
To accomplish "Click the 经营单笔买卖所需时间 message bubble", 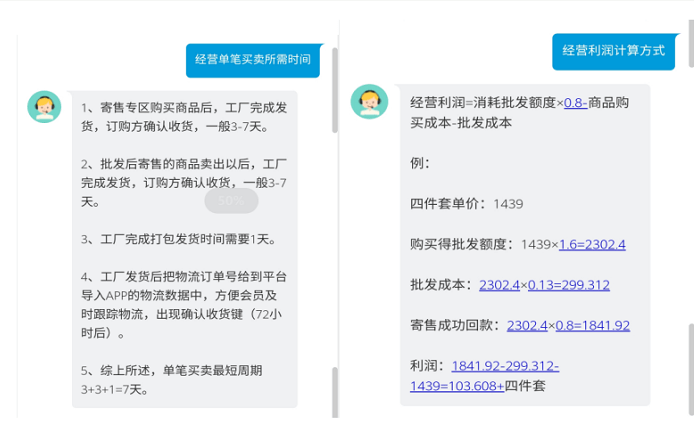I will 253,60.
